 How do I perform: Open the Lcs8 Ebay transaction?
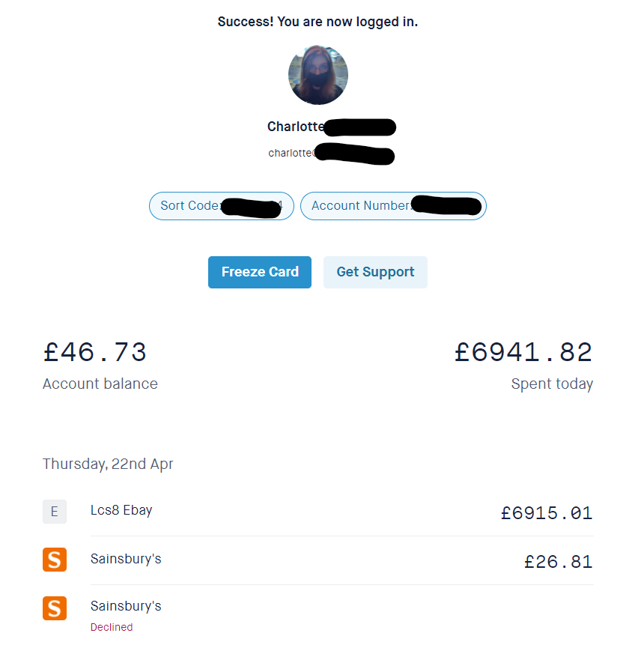(121, 511)
